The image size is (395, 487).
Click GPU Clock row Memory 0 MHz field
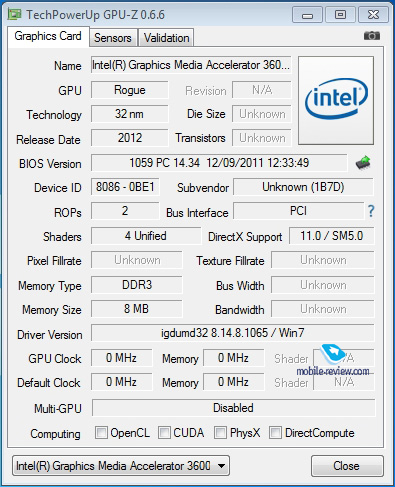click(x=234, y=358)
